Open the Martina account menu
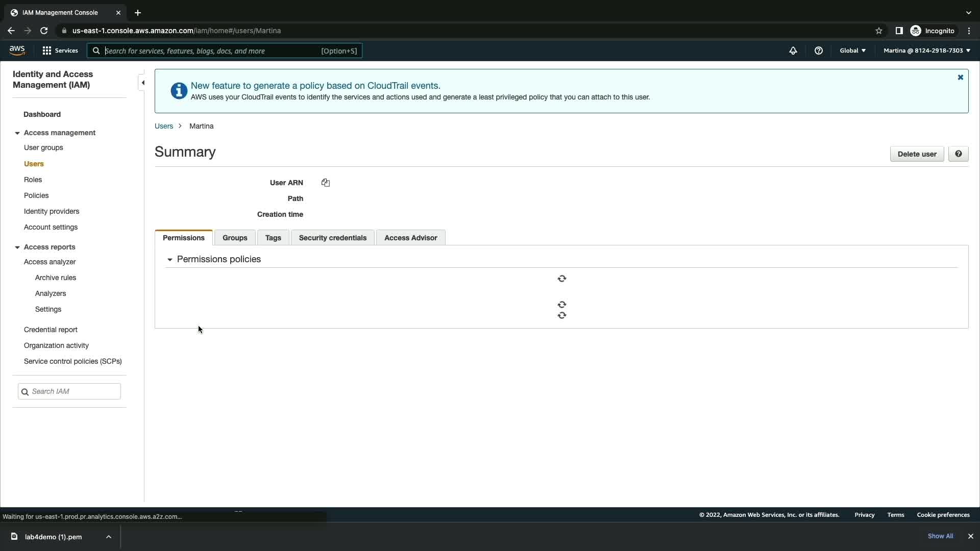Screen dimensions: 980x551 926,51
